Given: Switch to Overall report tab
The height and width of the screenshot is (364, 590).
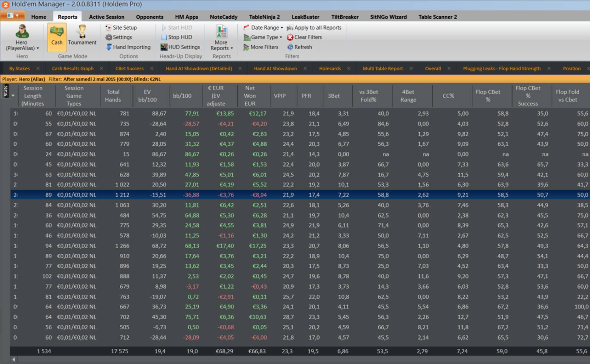Looking at the screenshot, I should pos(433,69).
